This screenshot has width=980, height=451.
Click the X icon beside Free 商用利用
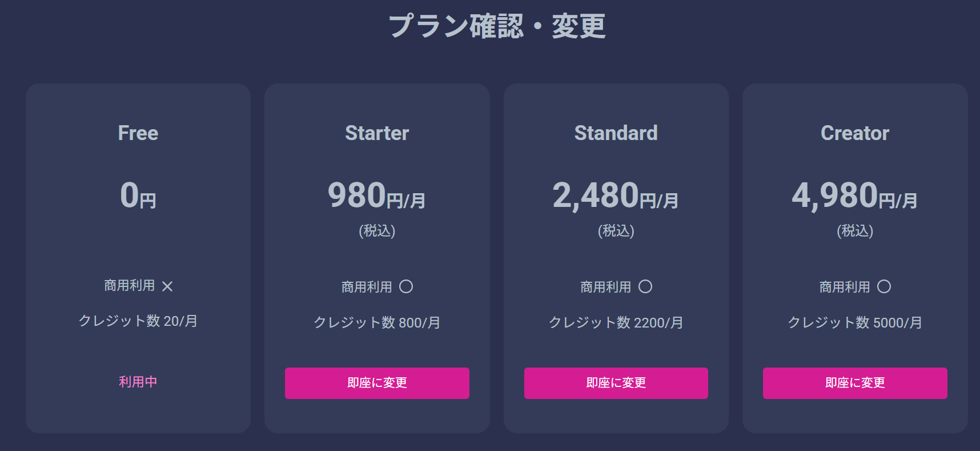pos(167,286)
